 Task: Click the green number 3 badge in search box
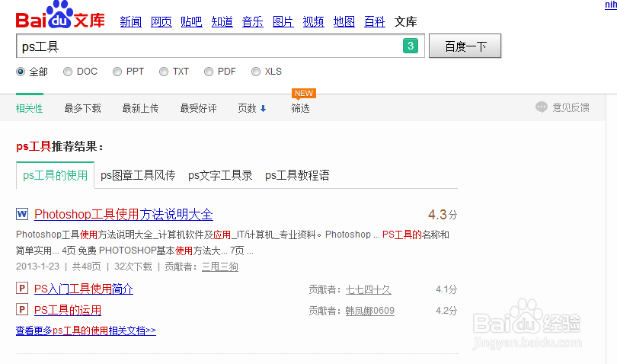(x=411, y=46)
